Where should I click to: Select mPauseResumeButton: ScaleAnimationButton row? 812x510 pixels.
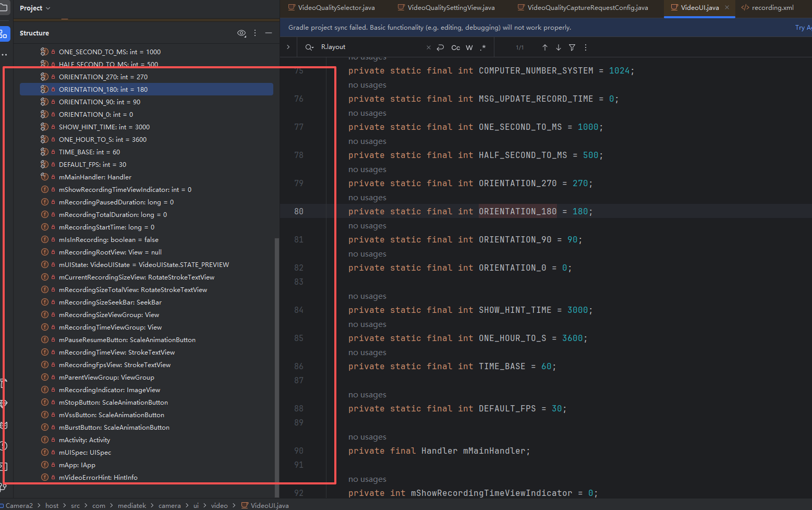click(146, 339)
